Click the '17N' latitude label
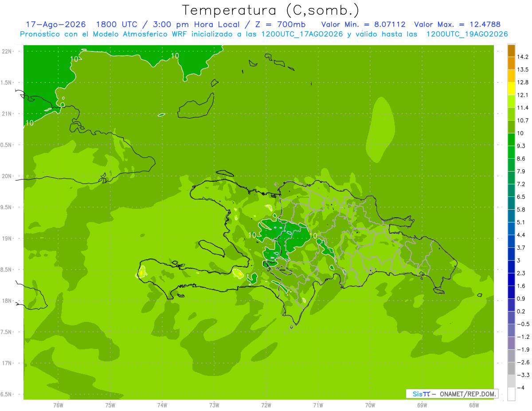The height and width of the screenshot is (411, 532). (x=7, y=363)
